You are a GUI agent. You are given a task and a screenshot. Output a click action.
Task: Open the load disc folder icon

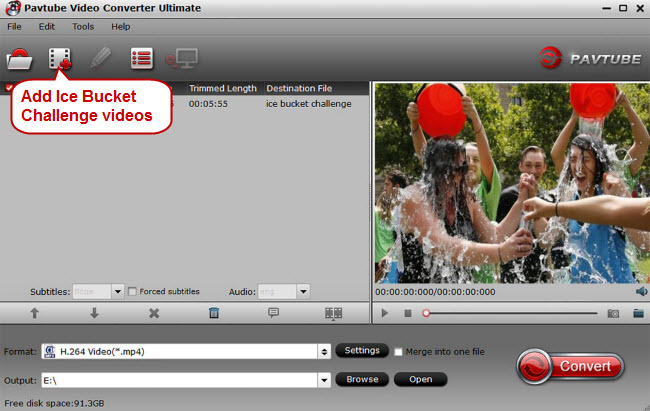click(19, 59)
